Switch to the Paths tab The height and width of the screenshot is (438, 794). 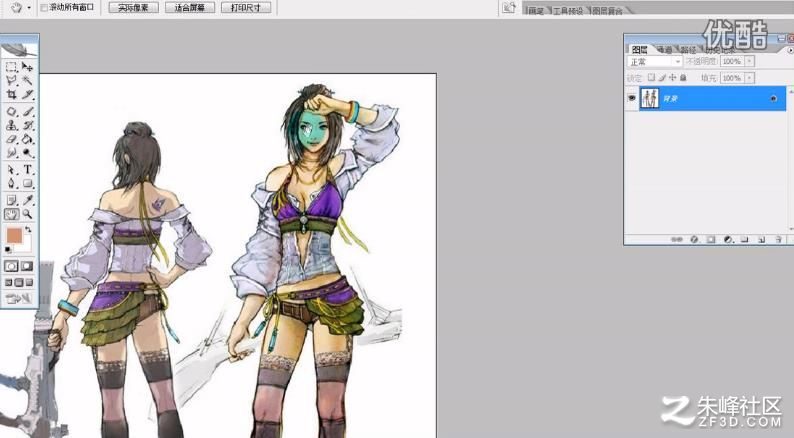pos(688,50)
